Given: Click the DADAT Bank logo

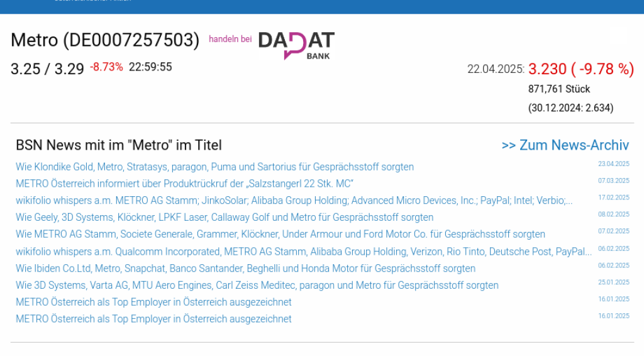Looking at the screenshot, I should [x=296, y=45].
